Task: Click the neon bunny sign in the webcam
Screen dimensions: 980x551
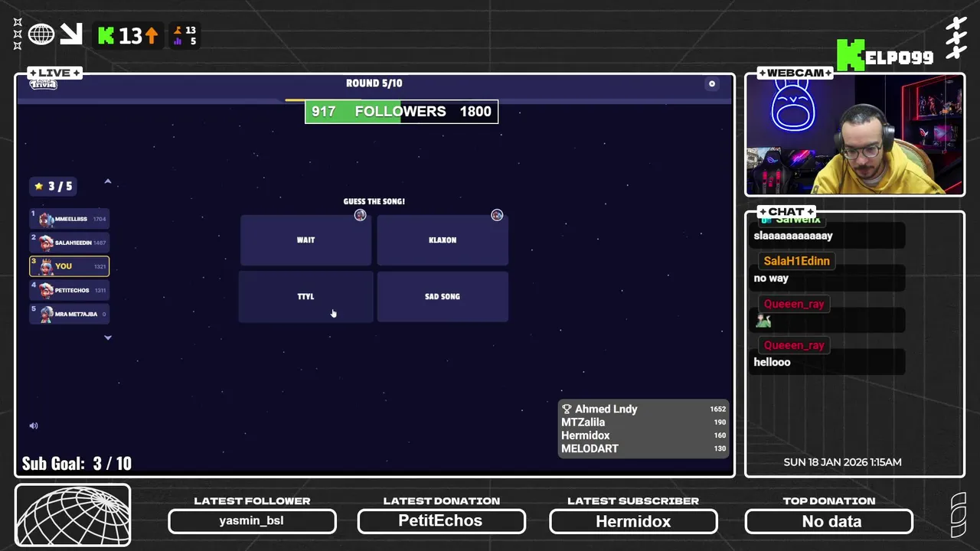Action: (x=794, y=104)
